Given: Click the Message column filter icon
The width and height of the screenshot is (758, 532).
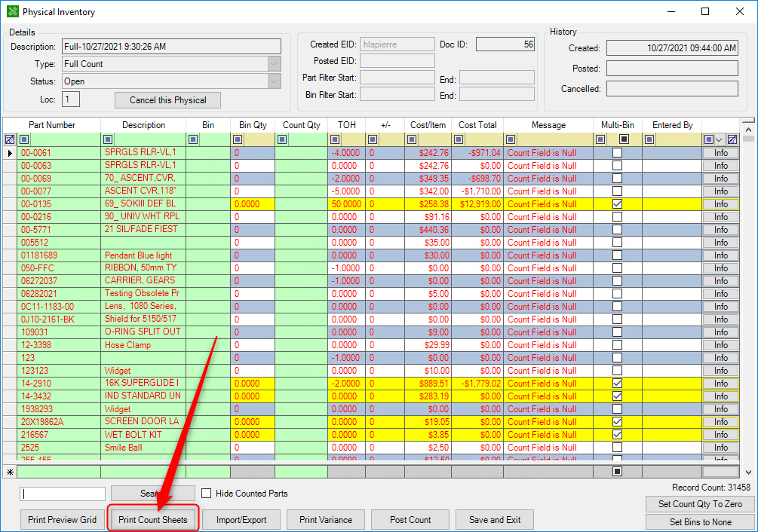Looking at the screenshot, I should click(x=511, y=139).
